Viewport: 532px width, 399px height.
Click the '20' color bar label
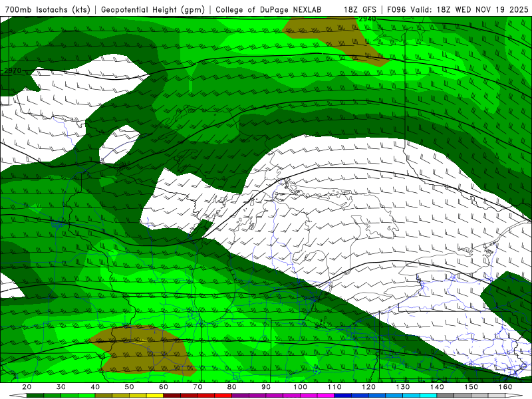pyautogui.click(x=27, y=387)
